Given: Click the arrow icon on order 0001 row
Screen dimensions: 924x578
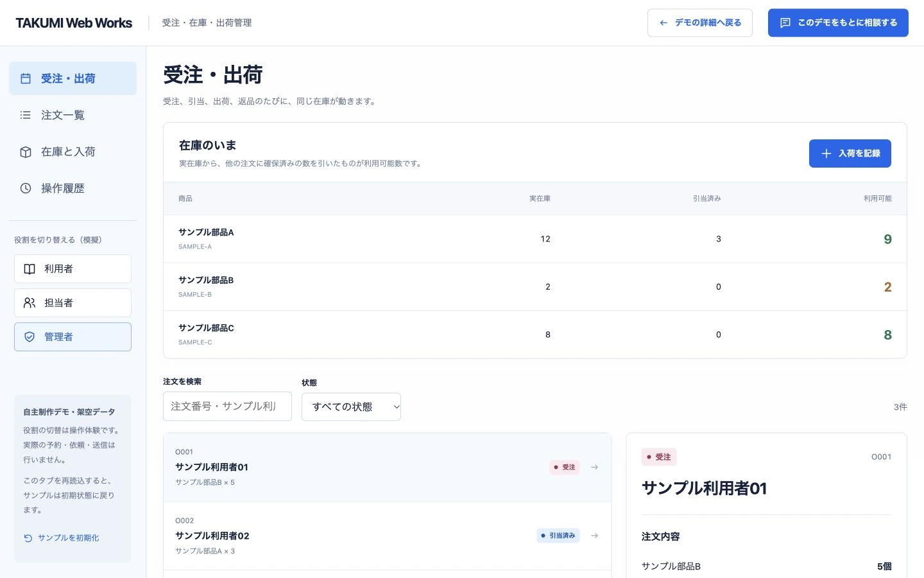Looking at the screenshot, I should (595, 467).
